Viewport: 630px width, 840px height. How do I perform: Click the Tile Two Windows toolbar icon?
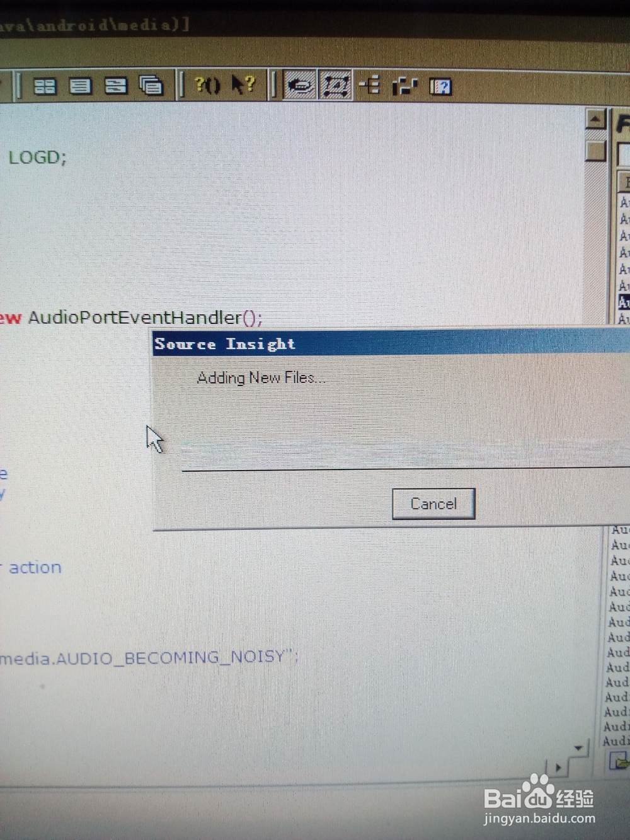click(115, 86)
